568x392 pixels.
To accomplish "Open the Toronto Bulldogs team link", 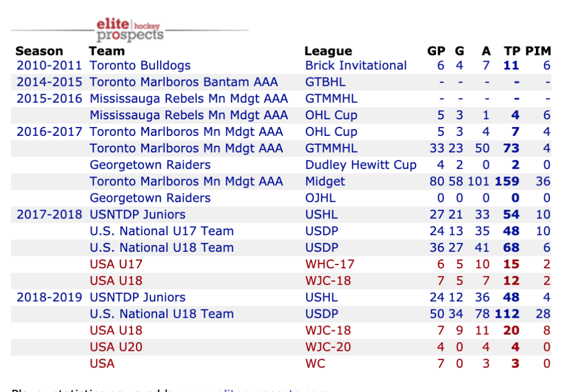I will tap(140, 65).
